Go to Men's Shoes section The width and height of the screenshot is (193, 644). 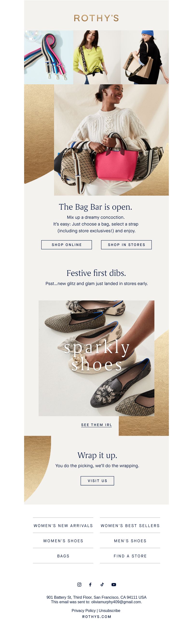pyautogui.click(x=130, y=541)
